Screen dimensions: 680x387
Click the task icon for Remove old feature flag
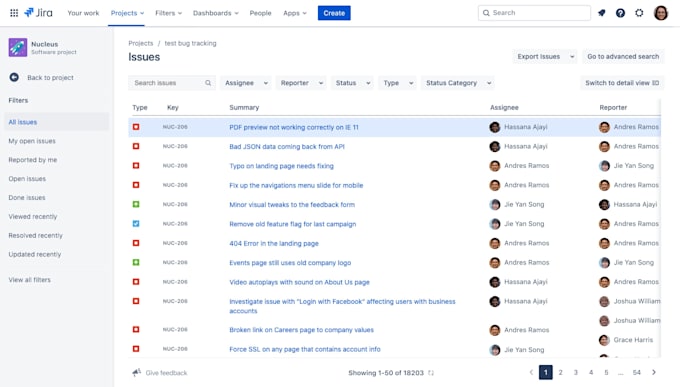coord(136,224)
